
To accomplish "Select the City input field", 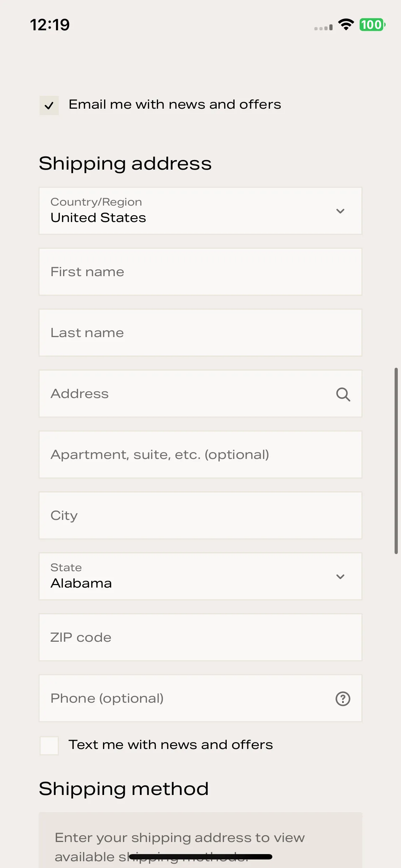I will point(200,516).
